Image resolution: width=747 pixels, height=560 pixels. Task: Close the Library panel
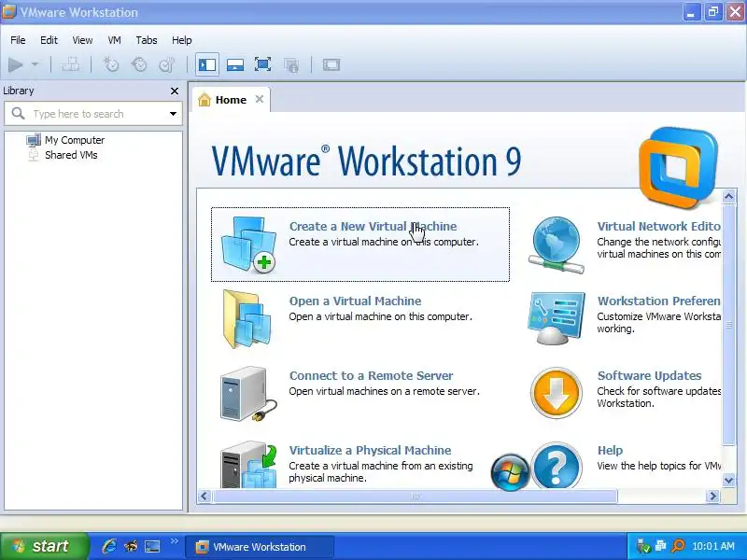click(175, 91)
